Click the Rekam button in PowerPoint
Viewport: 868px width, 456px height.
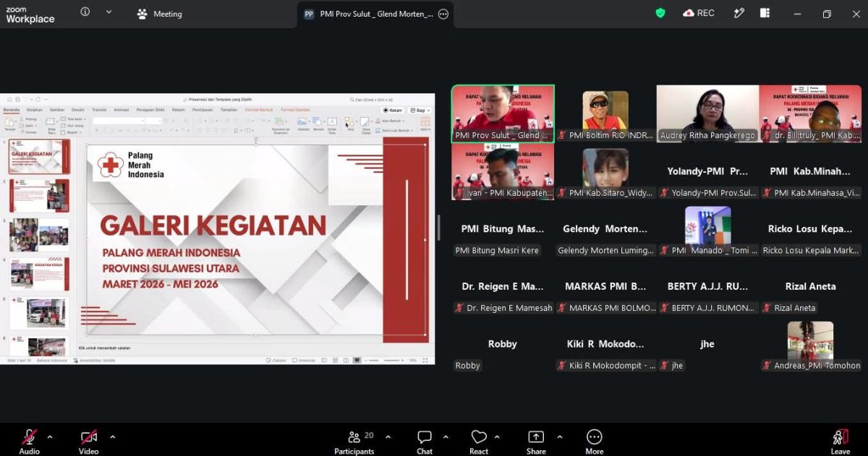click(x=393, y=111)
